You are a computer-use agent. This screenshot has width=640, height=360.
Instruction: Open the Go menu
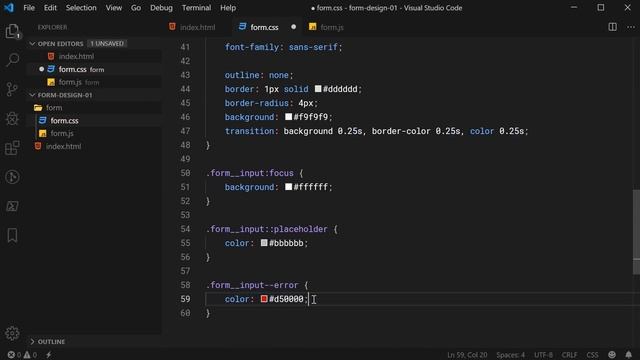(136, 8)
